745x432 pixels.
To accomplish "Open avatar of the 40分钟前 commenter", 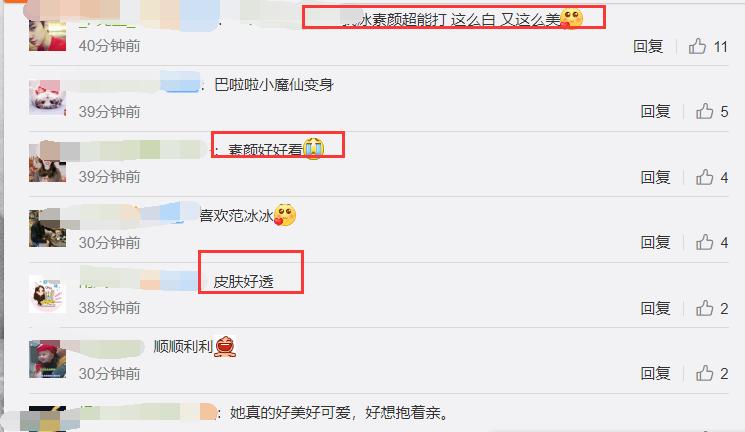I will click(48, 36).
